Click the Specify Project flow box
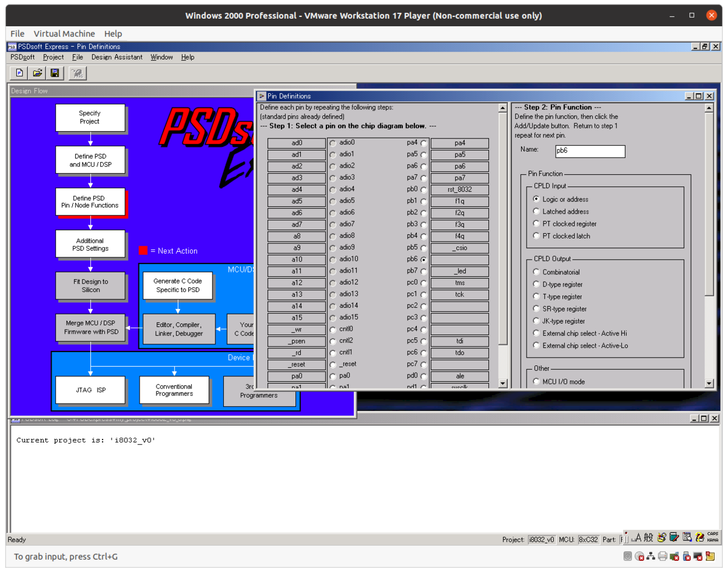Image resolution: width=728 pixels, height=573 pixels. (90, 118)
